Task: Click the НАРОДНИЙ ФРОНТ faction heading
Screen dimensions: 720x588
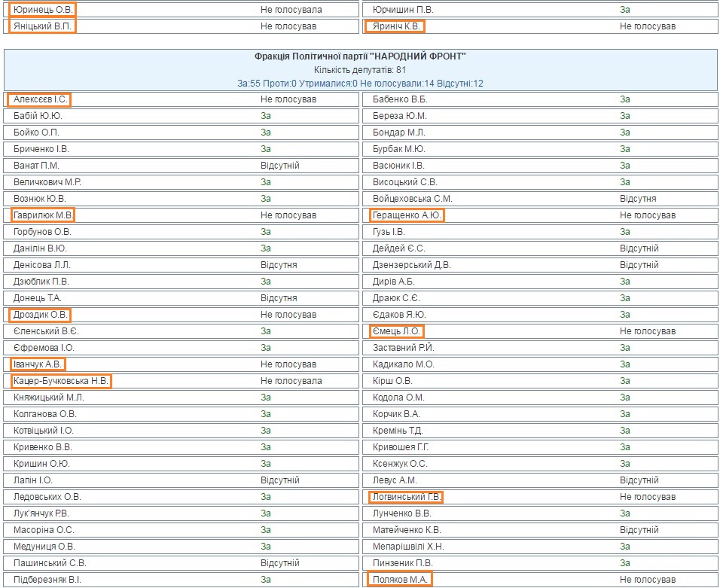Action: tap(360, 56)
